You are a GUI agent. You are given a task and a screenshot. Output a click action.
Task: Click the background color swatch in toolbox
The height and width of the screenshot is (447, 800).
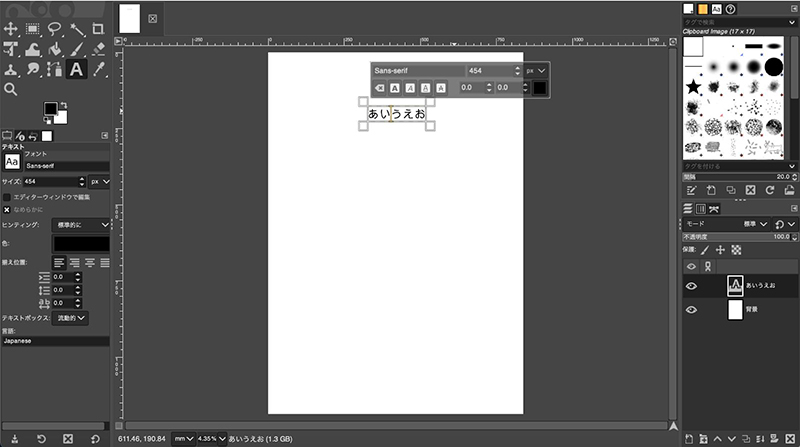(62, 118)
